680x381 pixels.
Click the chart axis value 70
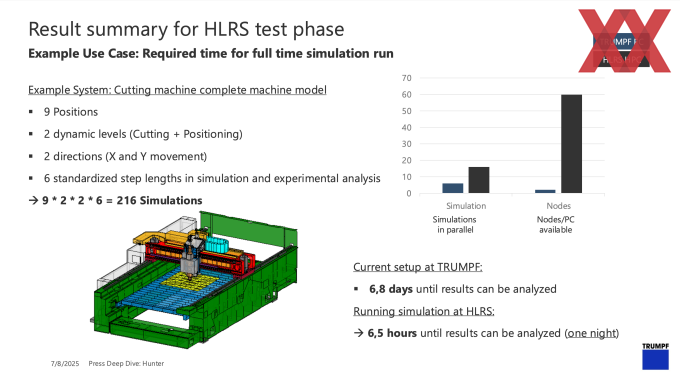click(406, 78)
